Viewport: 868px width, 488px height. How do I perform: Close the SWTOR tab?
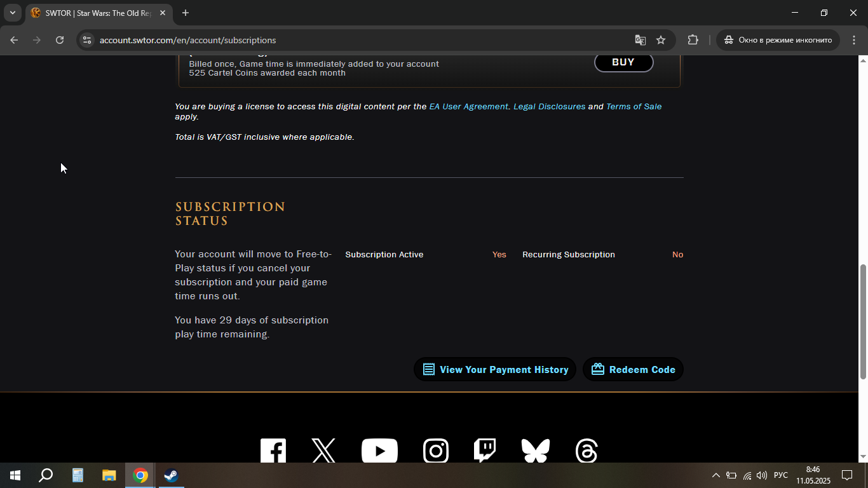(x=163, y=13)
